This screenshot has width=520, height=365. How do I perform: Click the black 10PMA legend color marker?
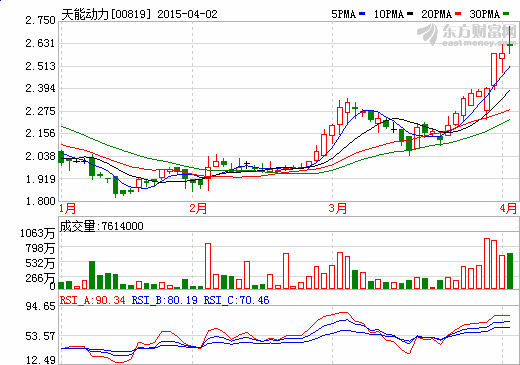point(410,14)
